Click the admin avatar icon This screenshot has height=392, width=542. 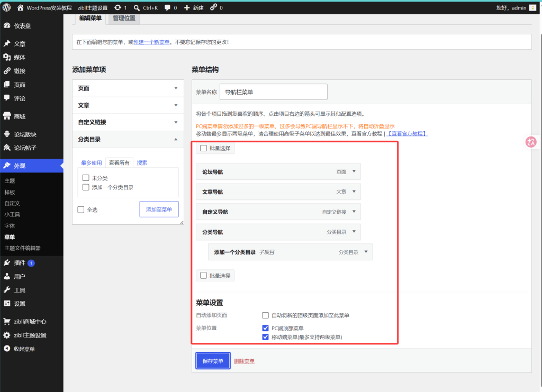tap(532, 7)
